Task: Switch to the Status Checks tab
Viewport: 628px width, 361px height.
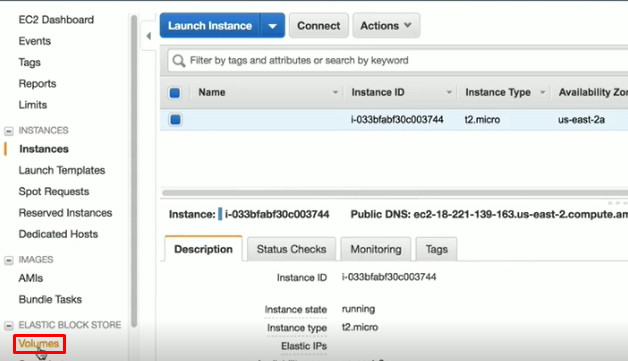Action: pyautogui.click(x=292, y=249)
